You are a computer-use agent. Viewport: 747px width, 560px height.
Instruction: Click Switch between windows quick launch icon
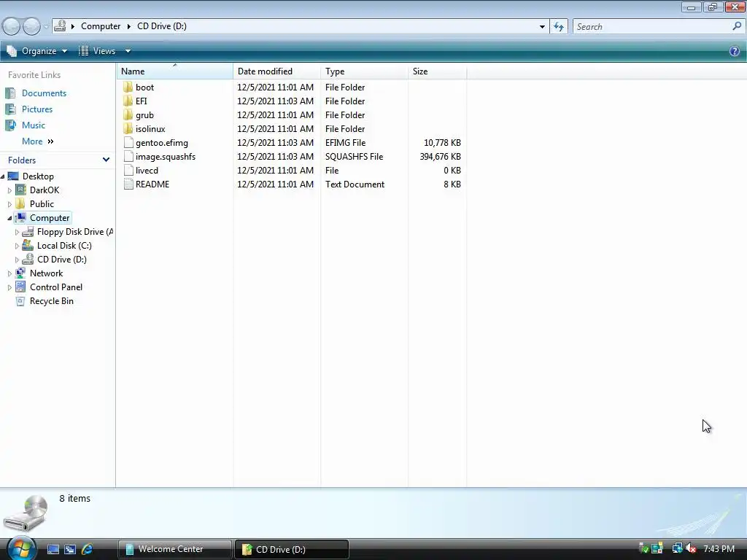tap(70, 549)
